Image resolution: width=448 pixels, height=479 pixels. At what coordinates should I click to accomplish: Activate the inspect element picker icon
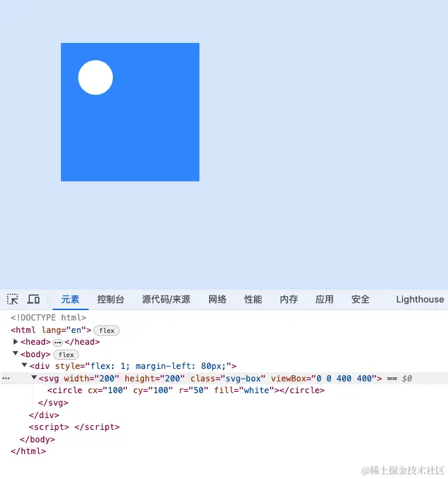click(12, 299)
